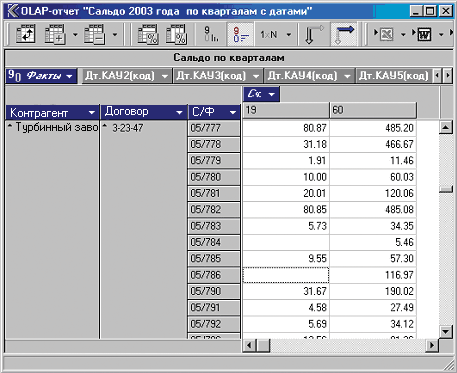Image resolution: width=457 pixels, height=373 pixels.
Task: Open the С/Ф header dropdown
Action: tap(233, 113)
